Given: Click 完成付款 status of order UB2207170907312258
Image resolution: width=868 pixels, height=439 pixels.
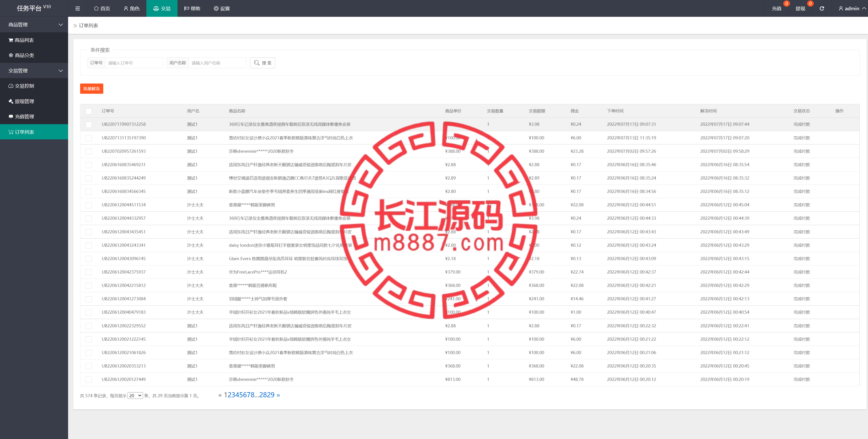Looking at the screenshot, I should pyautogui.click(x=802, y=124).
